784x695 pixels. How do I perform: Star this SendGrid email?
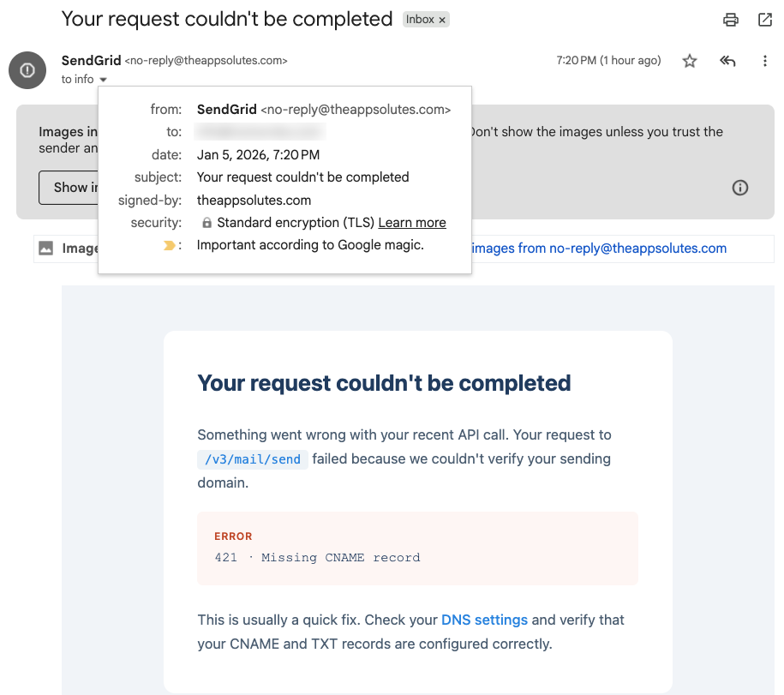coord(690,61)
